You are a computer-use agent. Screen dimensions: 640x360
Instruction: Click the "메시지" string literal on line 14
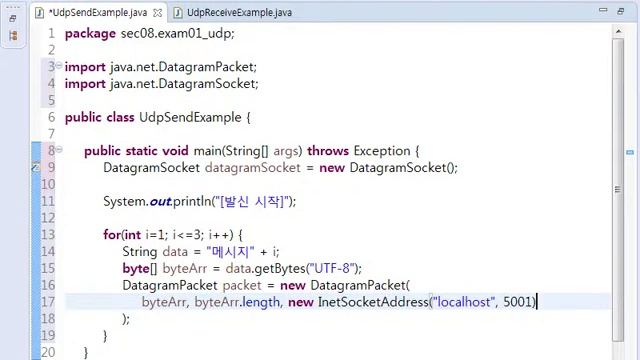[230, 252]
